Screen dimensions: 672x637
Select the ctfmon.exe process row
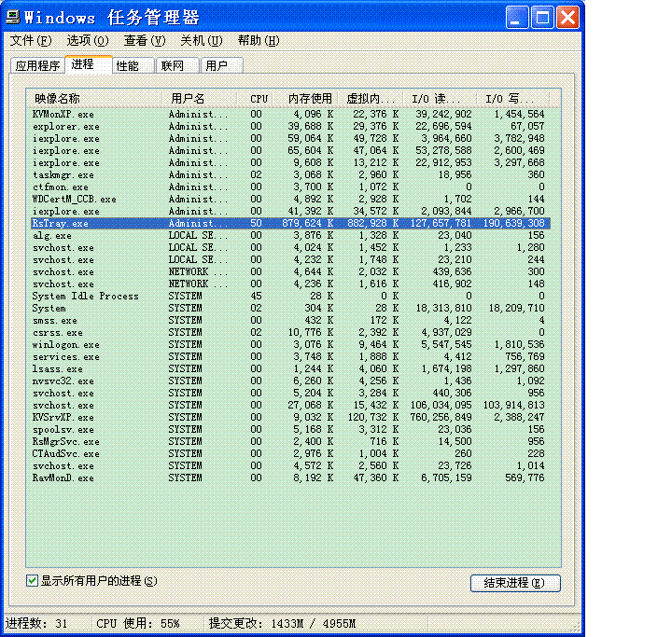(x=290, y=187)
